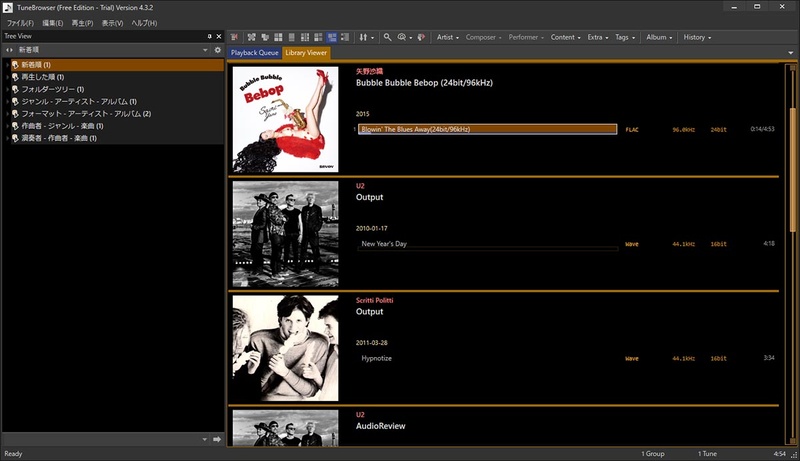
Task: Select the 新着順 (1) tree item
Action: click(x=117, y=65)
